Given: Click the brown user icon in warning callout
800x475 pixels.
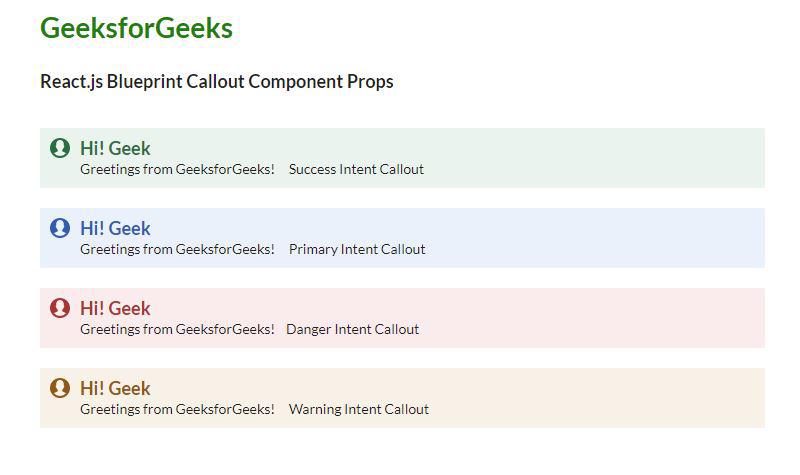Looking at the screenshot, I should [60, 388].
